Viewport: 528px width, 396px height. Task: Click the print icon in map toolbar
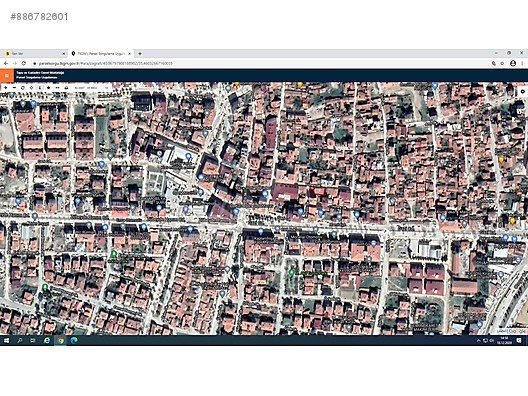[x=66, y=88]
